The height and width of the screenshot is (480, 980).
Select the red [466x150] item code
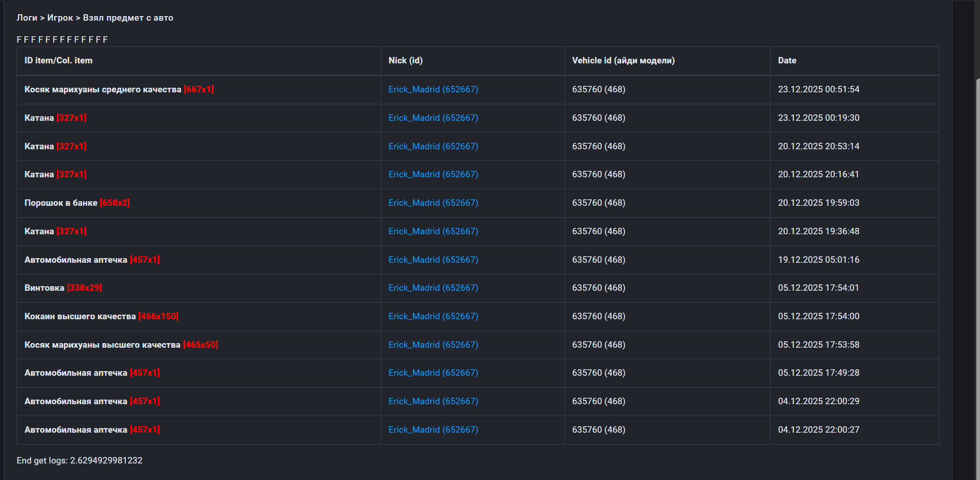click(x=158, y=316)
